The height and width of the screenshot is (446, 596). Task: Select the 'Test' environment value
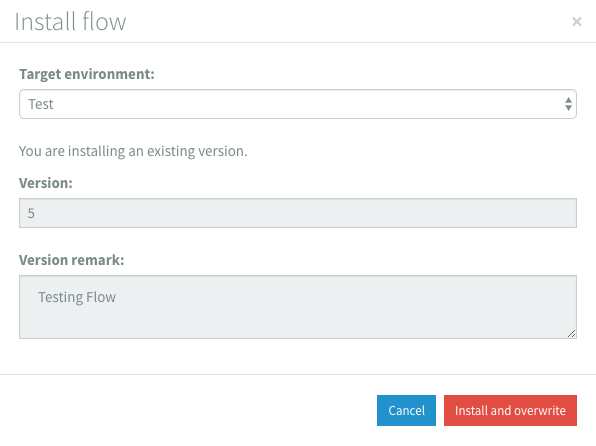[41, 104]
